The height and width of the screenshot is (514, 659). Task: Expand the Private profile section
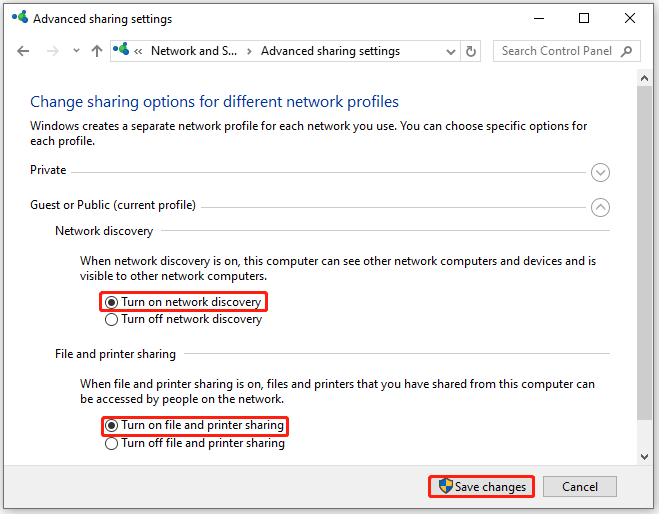[600, 172]
